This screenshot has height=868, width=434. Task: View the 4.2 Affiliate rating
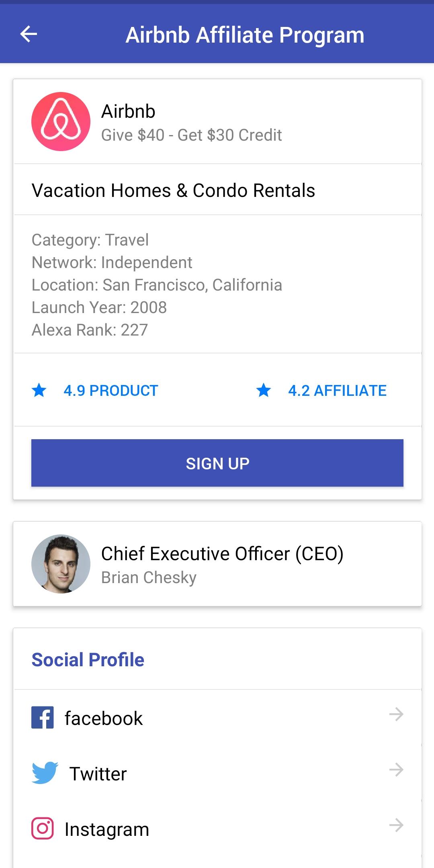click(337, 391)
